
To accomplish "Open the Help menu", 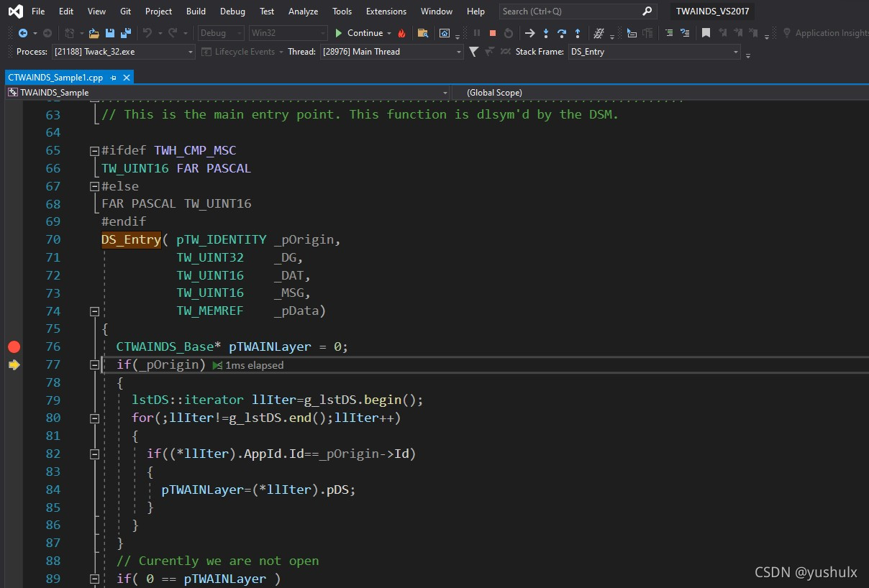I will click(x=476, y=12).
